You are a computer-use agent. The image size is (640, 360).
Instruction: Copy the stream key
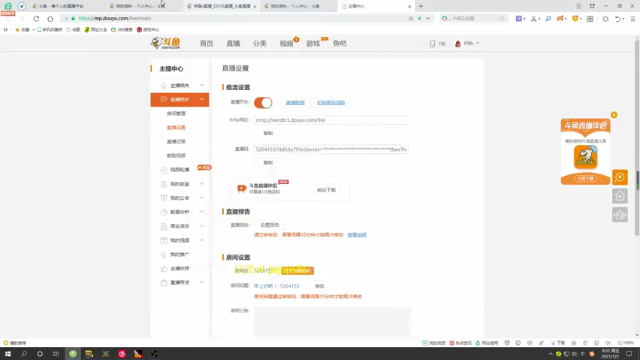tap(268, 162)
